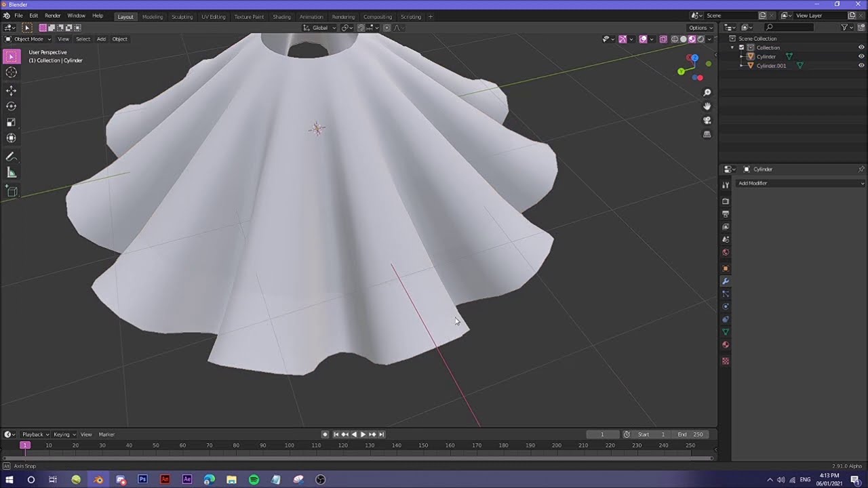Image resolution: width=868 pixels, height=488 pixels.
Task: Open the Particles properties tab
Action: (726, 294)
